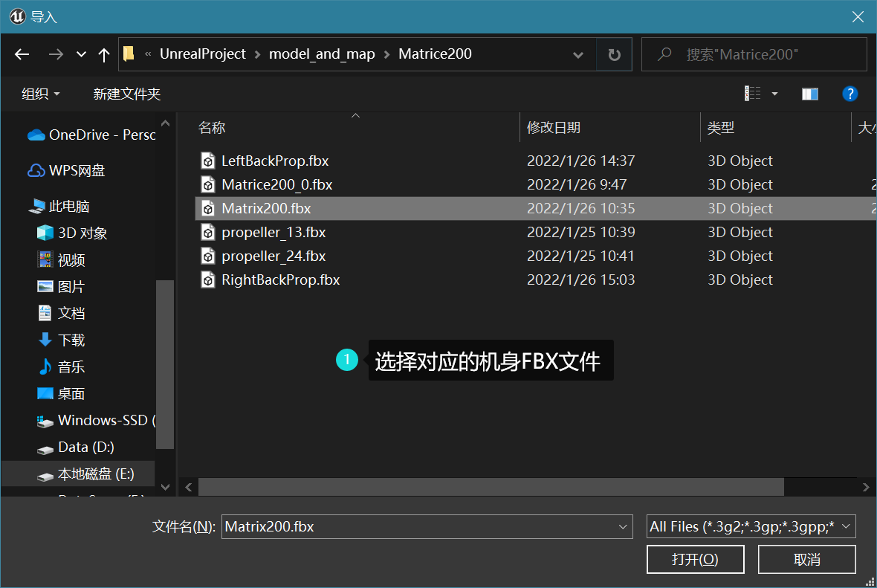The image size is (877, 588).
Task: Select Matrix200.fbx file
Action: (536, 209)
